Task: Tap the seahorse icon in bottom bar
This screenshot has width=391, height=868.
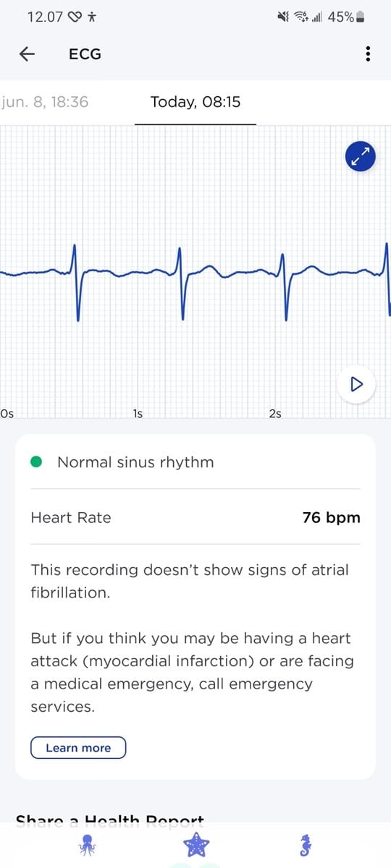Action: coord(306,843)
